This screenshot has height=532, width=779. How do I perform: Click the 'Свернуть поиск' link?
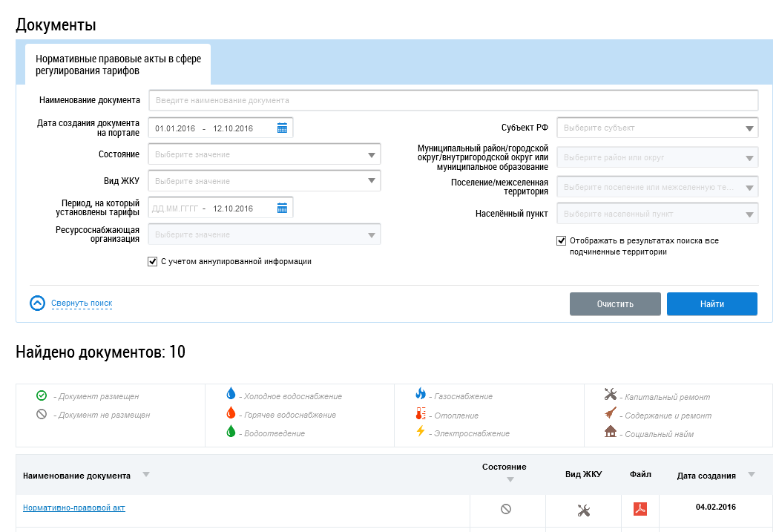[82, 303]
